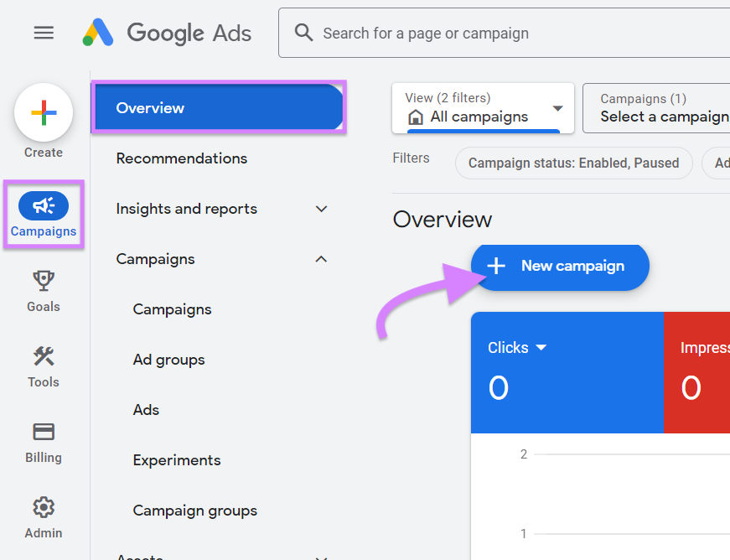
Task: Open Ads page
Action: pos(146,410)
